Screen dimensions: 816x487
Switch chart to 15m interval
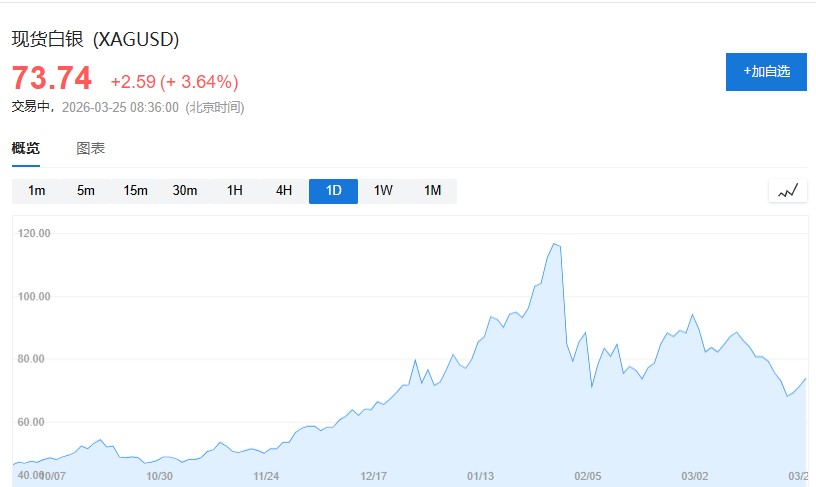point(135,191)
